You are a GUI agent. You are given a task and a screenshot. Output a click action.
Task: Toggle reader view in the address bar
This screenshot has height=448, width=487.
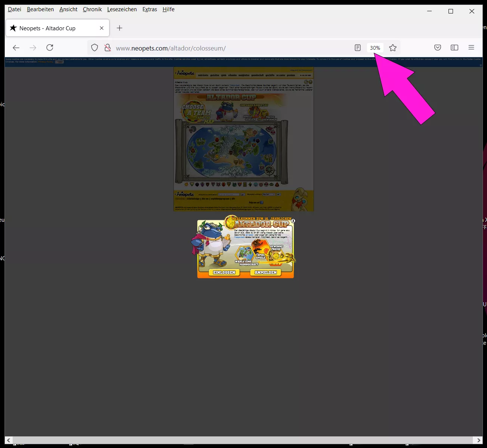pyautogui.click(x=358, y=47)
